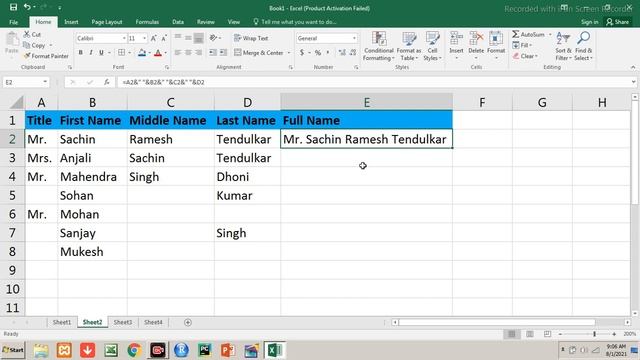Switch to Page Layout view icon

click(x=530, y=334)
